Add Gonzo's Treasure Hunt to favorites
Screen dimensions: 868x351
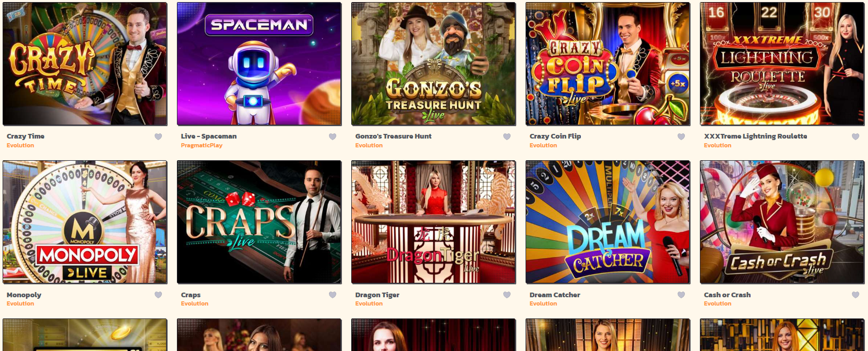pos(507,136)
